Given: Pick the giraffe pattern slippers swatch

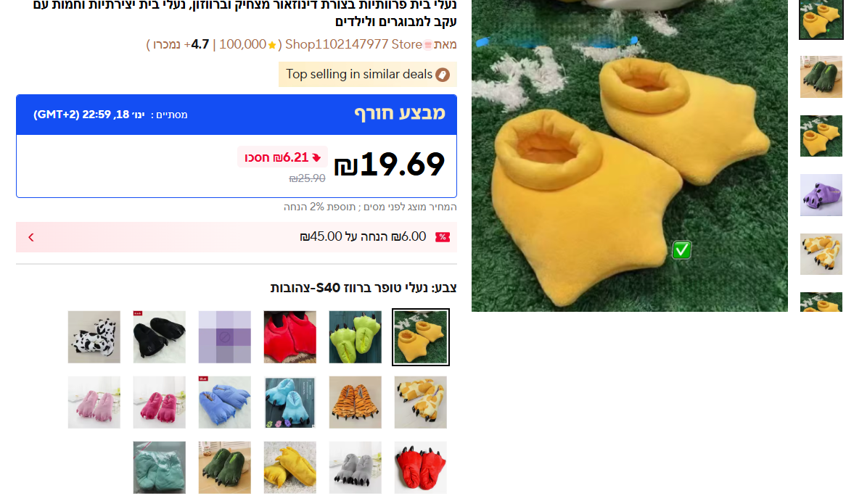Looking at the screenshot, I should pos(420,402).
